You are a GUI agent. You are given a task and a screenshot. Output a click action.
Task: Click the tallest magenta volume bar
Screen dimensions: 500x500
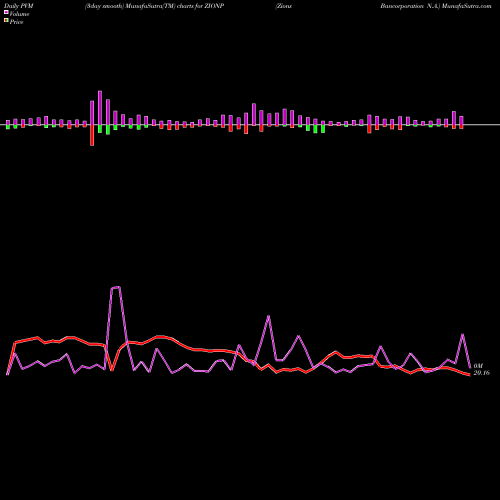100,108
